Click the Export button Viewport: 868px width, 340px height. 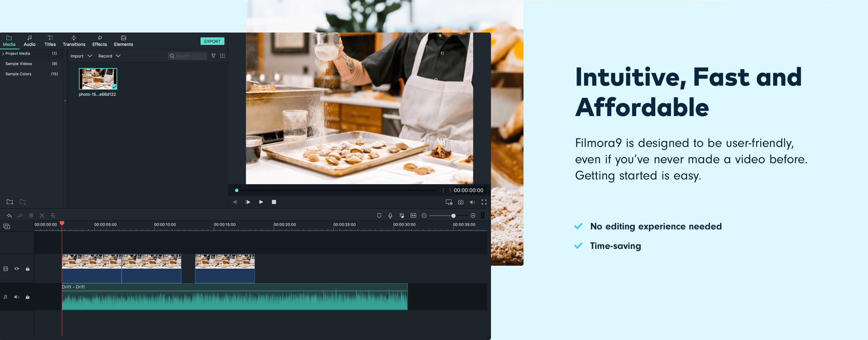(213, 41)
